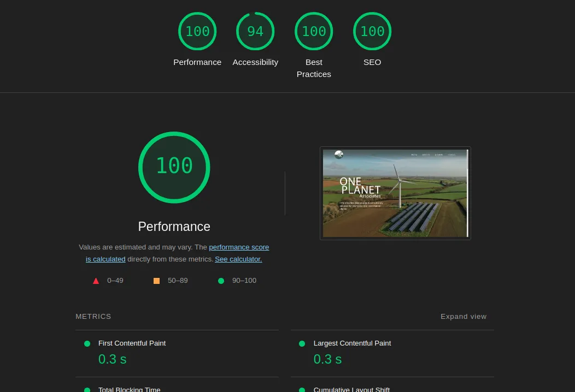Viewport: 575px width, 392px height.
Task: Open the See calculator link
Action: (x=238, y=259)
